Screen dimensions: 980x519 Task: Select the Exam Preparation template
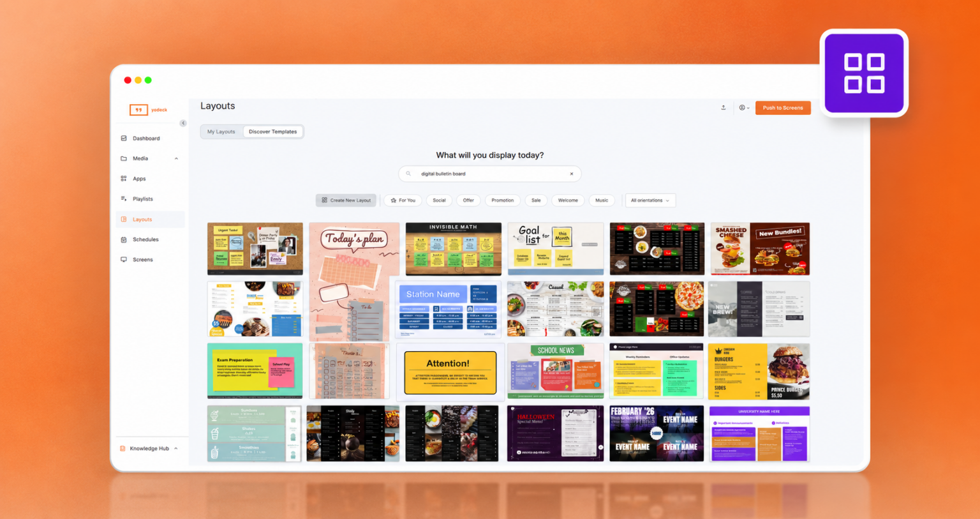click(x=255, y=370)
